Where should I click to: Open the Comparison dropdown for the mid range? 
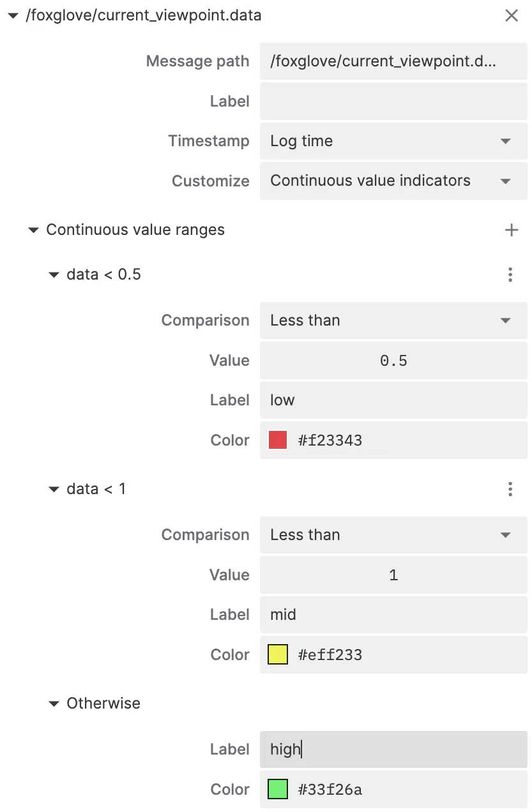(393, 535)
